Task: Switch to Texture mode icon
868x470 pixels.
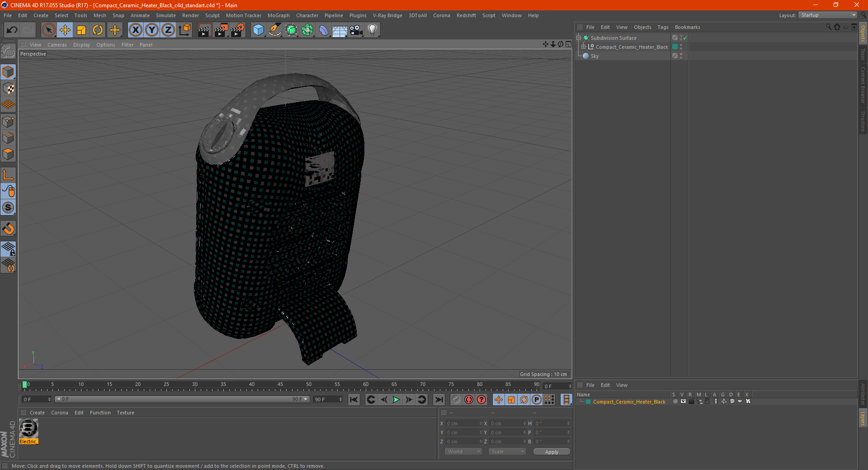Action: [x=8, y=89]
